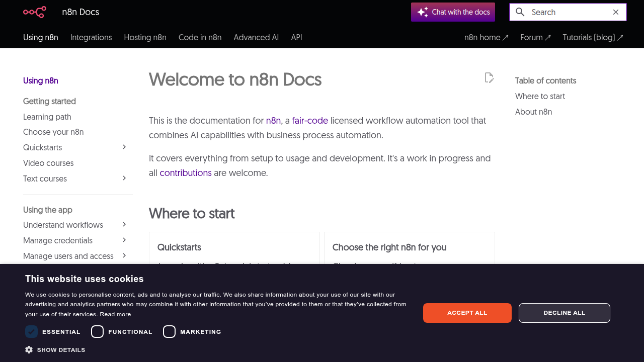Expand the Understand workflows section

tap(124, 224)
